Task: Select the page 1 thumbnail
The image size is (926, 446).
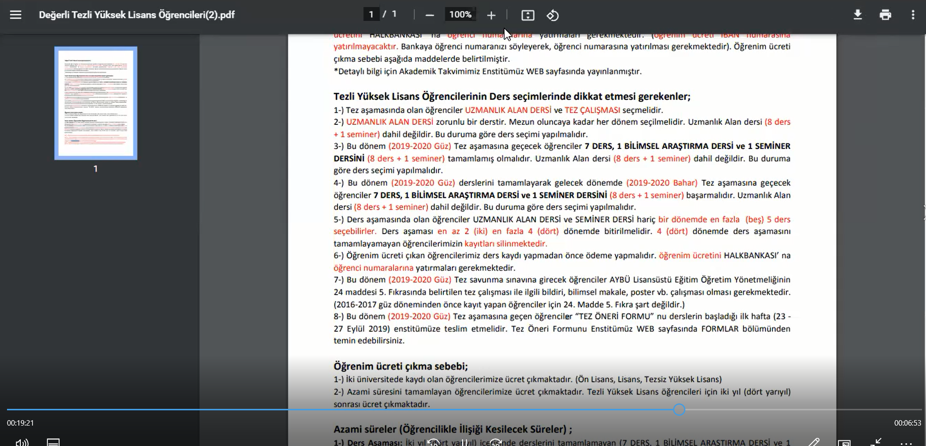Action: [95, 103]
